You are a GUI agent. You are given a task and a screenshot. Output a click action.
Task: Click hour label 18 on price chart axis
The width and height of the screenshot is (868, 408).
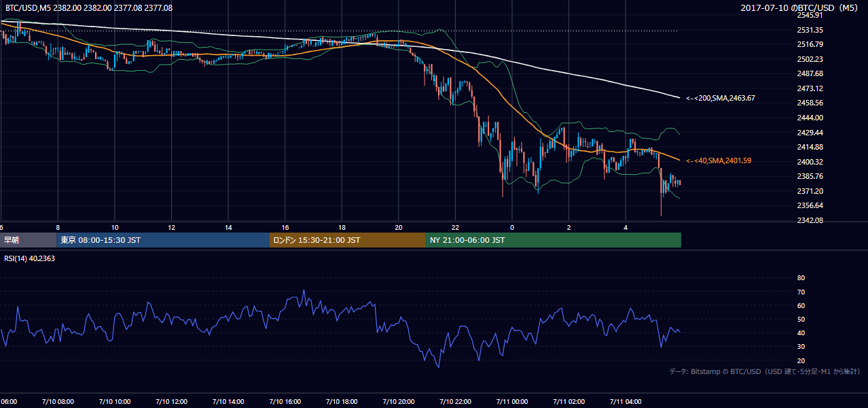(x=342, y=227)
